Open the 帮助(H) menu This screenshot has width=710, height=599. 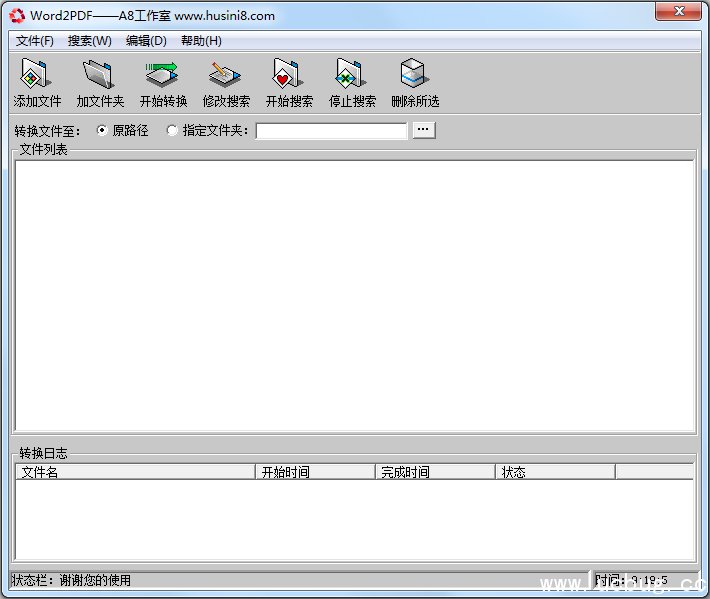[x=201, y=41]
